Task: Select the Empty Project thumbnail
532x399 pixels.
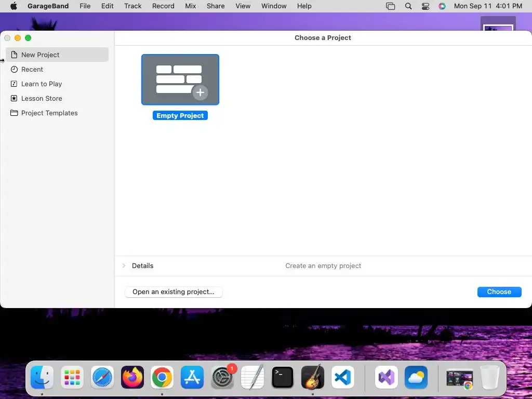Action: pyautogui.click(x=180, y=79)
